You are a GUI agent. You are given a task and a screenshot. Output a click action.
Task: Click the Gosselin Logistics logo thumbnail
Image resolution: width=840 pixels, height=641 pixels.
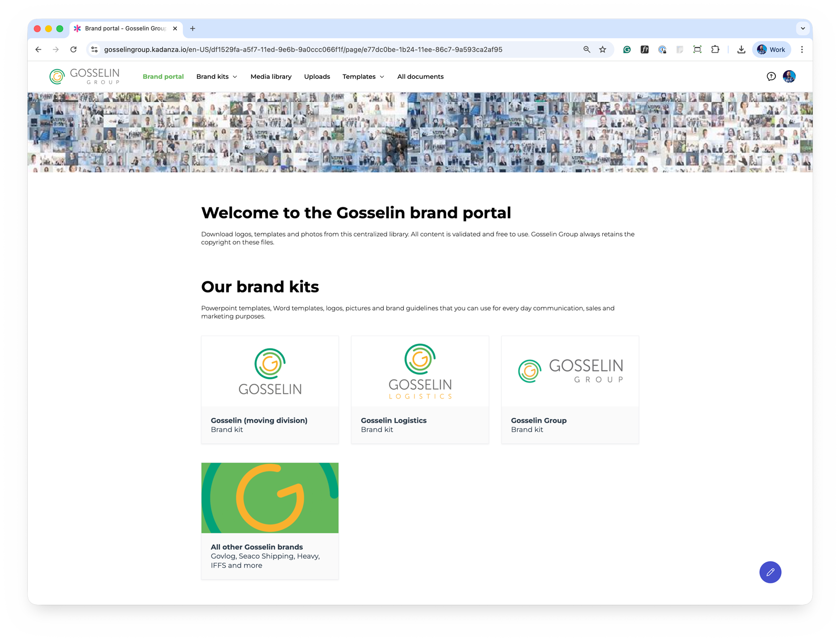pos(420,372)
